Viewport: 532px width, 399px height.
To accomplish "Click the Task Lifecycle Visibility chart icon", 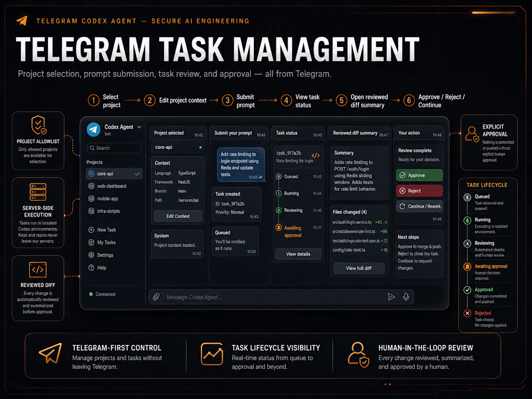I will 212,354.
